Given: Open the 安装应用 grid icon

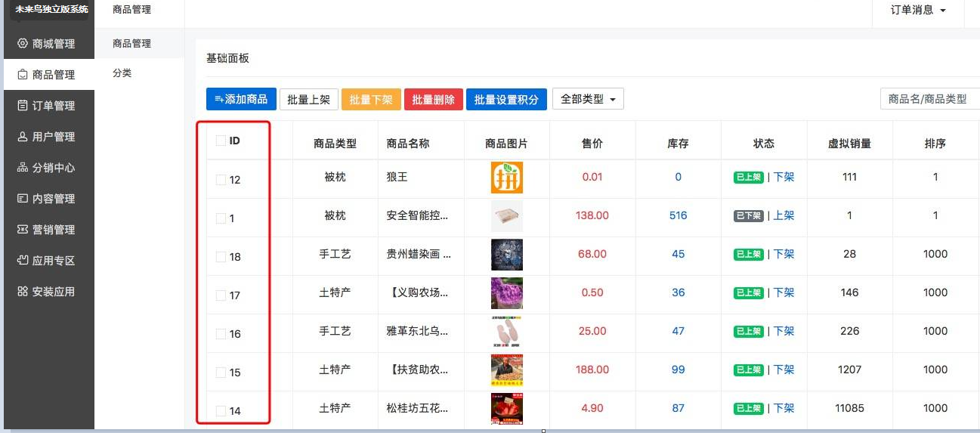Looking at the screenshot, I should point(23,292).
